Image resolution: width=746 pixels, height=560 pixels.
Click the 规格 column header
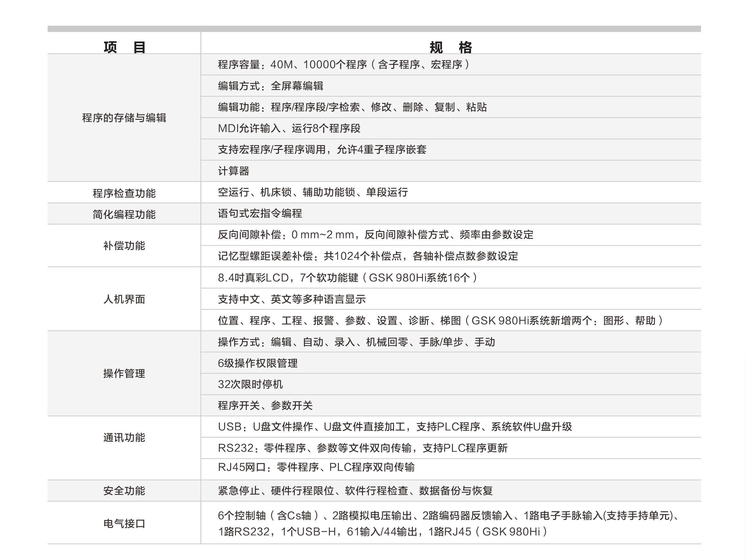450,47
